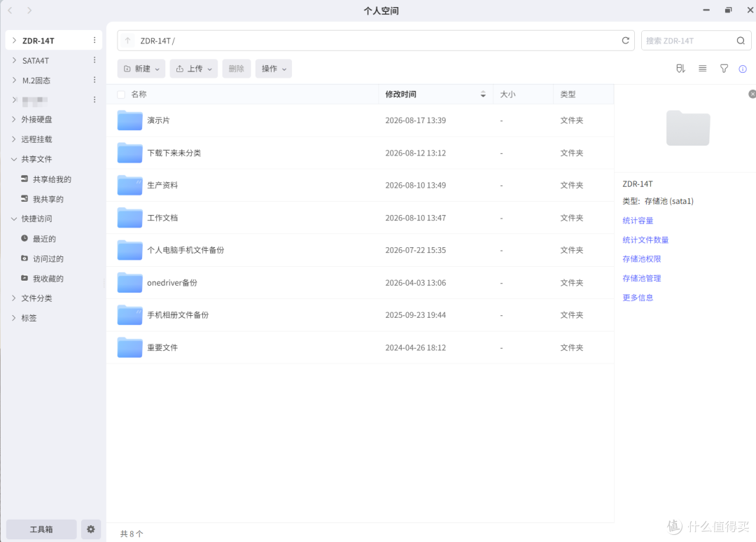The height and width of the screenshot is (542, 756).
Task: Open the 工具箱 button
Action: (41, 529)
